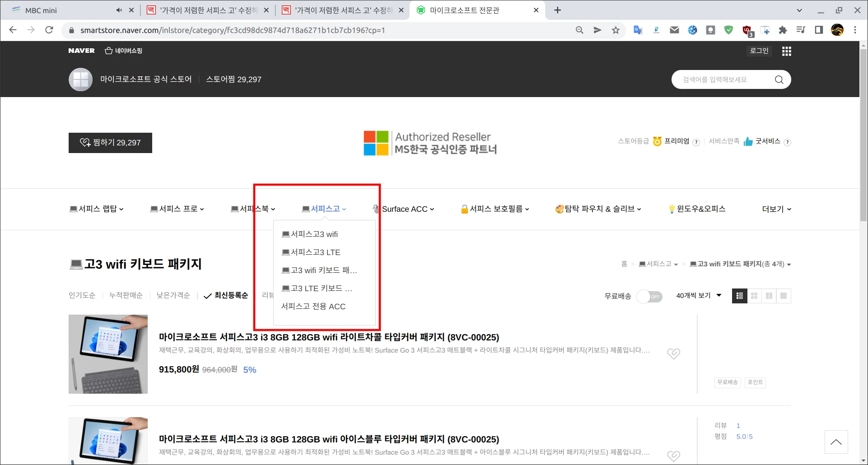Image resolution: width=868 pixels, height=465 pixels.
Task: Switch to two-column view layout
Action: [769, 296]
